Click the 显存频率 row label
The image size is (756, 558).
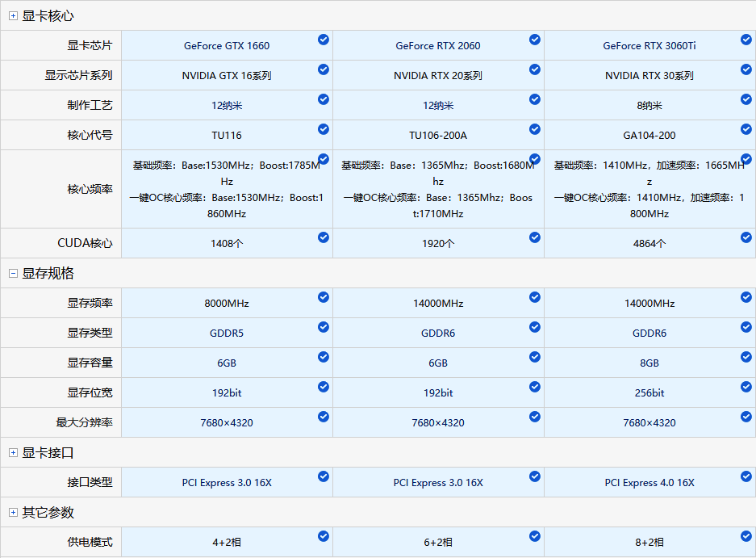pyautogui.click(x=90, y=303)
